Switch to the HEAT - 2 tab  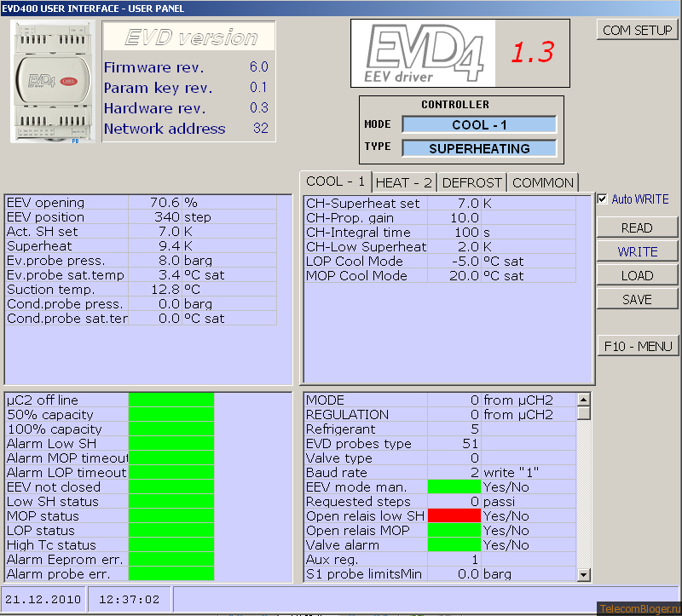click(x=404, y=182)
